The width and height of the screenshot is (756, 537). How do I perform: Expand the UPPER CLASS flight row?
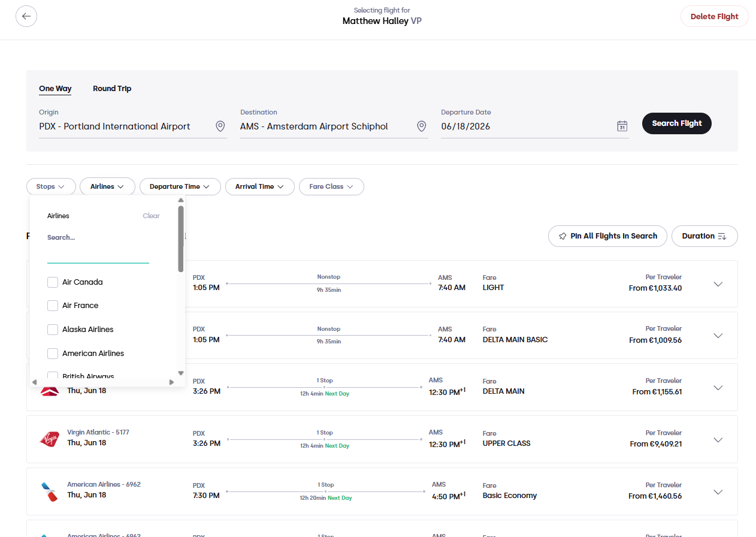click(x=718, y=440)
